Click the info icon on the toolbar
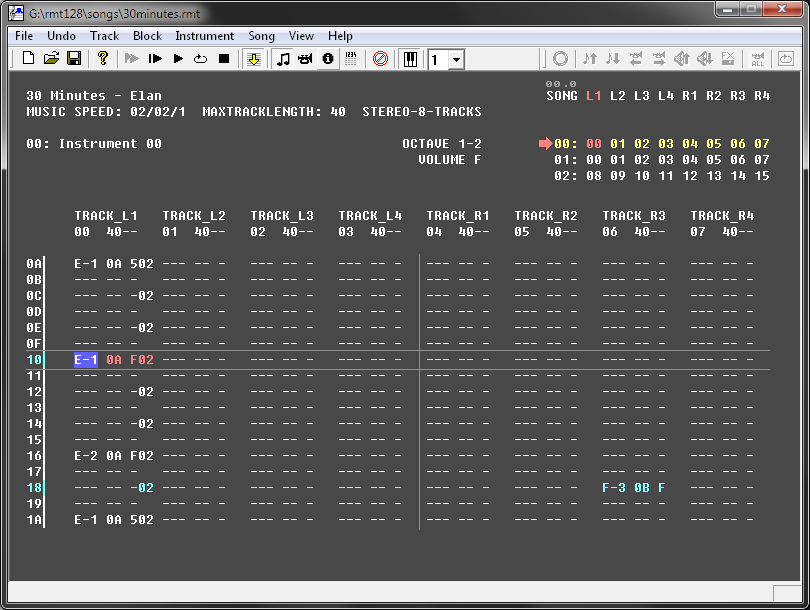The width and height of the screenshot is (810, 610). [327, 59]
